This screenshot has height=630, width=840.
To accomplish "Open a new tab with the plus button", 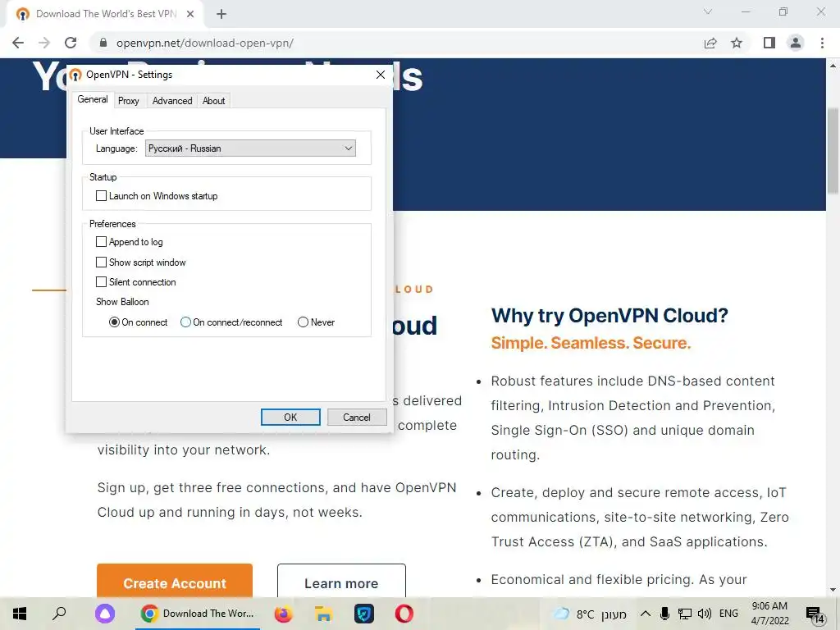I will [221, 15].
